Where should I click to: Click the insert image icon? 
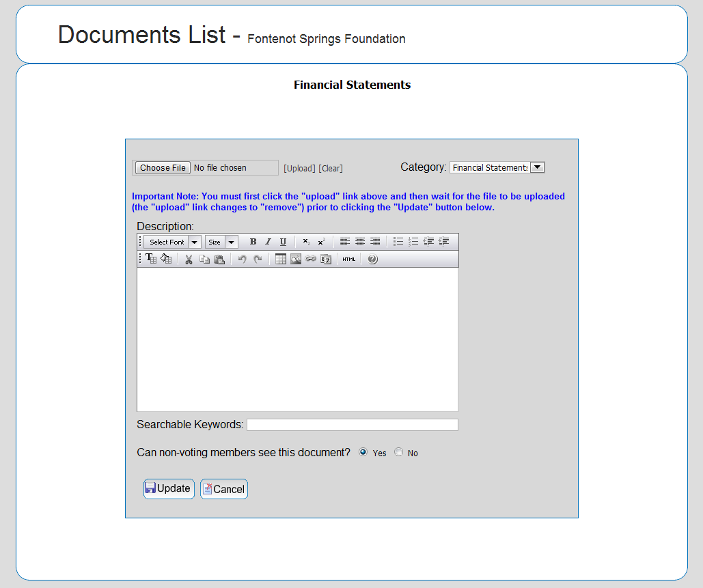[x=296, y=260]
